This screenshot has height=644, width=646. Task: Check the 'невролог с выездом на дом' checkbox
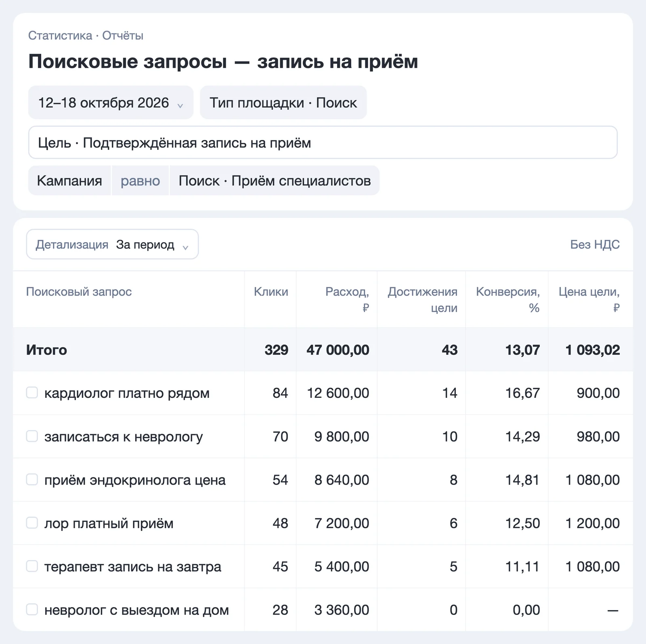tap(32, 610)
